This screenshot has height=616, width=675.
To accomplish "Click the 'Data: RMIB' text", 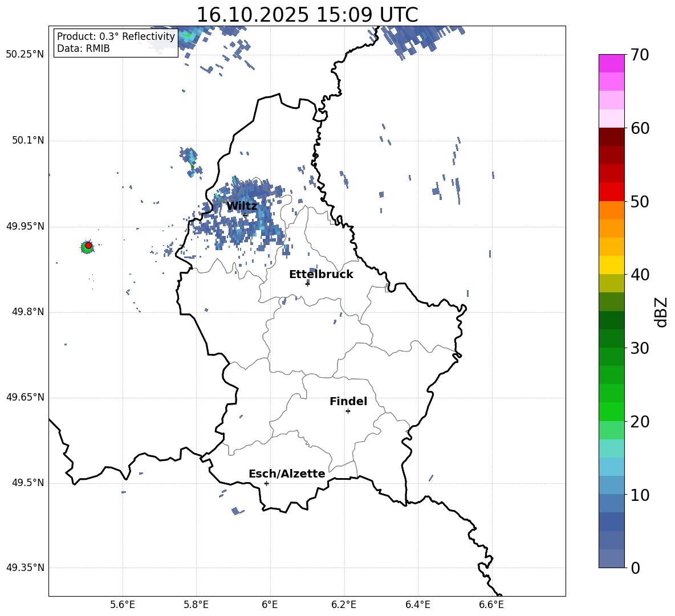I will point(83,48).
